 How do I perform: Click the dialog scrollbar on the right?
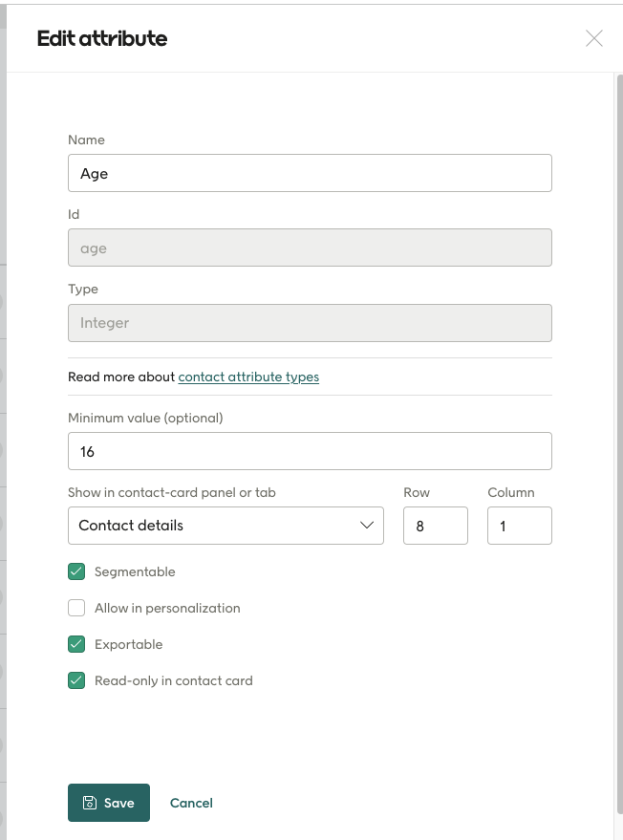pyautogui.click(x=617, y=287)
